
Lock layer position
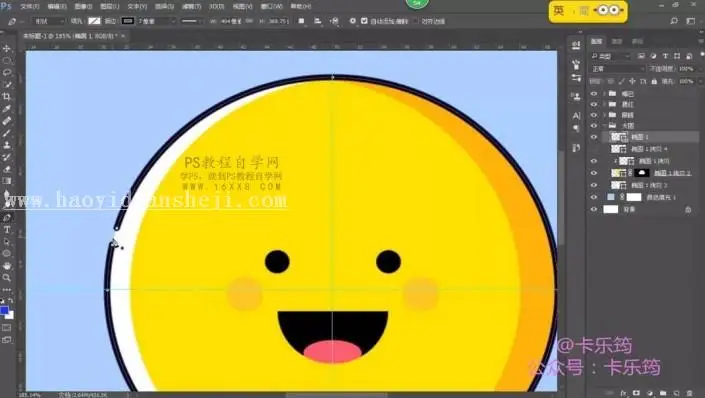[x=632, y=81]
